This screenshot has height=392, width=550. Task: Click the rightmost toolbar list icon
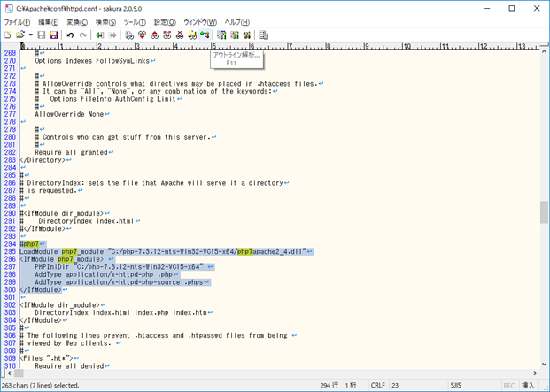point(263,35)
